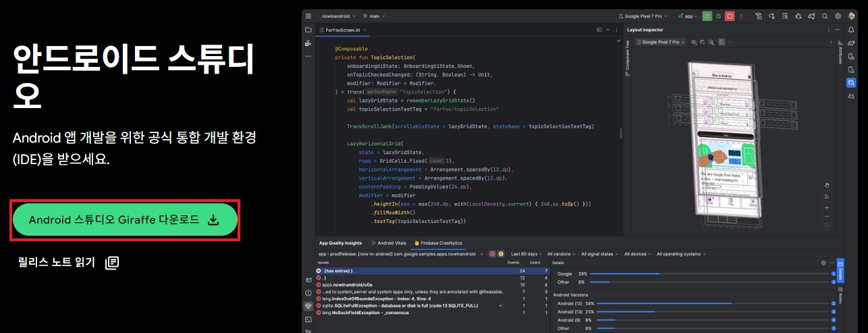Open the Notes side tab
This screenshot has width=868, height=333.
click(841, 294)
